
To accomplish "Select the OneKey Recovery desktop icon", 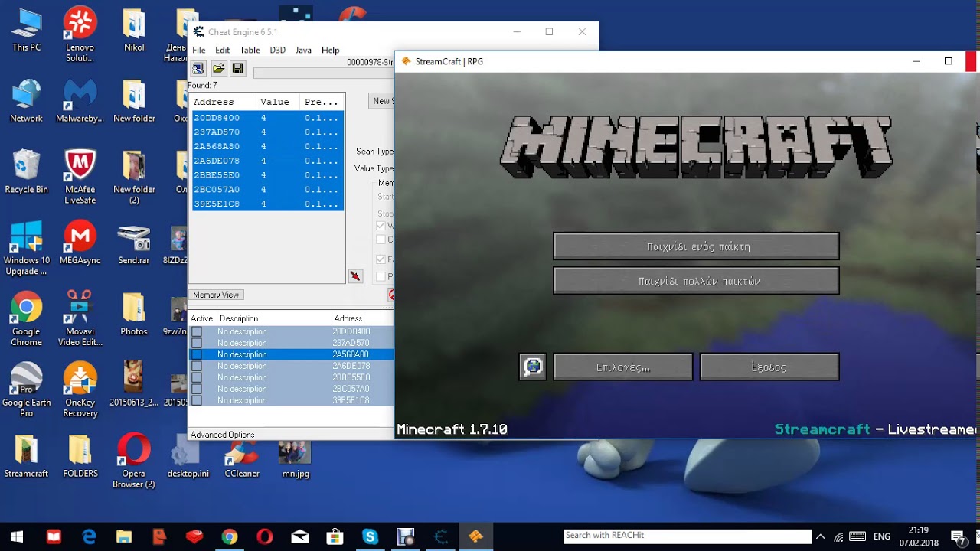I will pyautogui.click(x=80, y=390).
